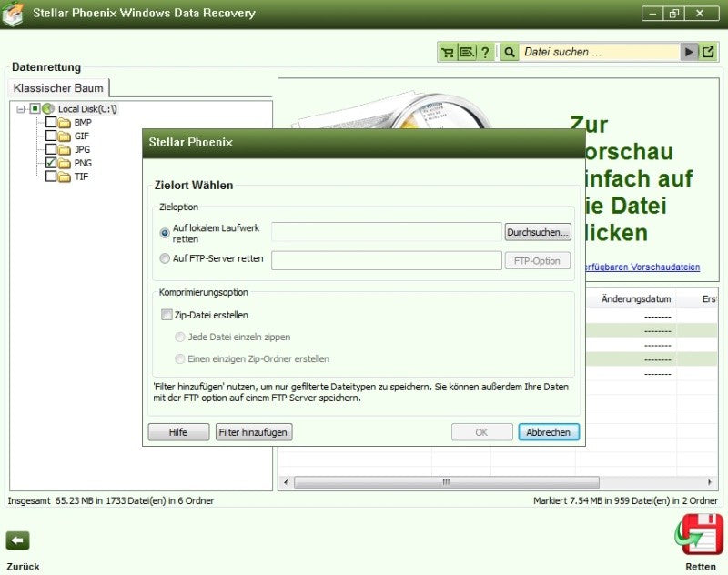The height and width of the screenshot is (575, 728).
Task: Select Auf lokalem Laufwerk retten option
Action: click(165, 233)
